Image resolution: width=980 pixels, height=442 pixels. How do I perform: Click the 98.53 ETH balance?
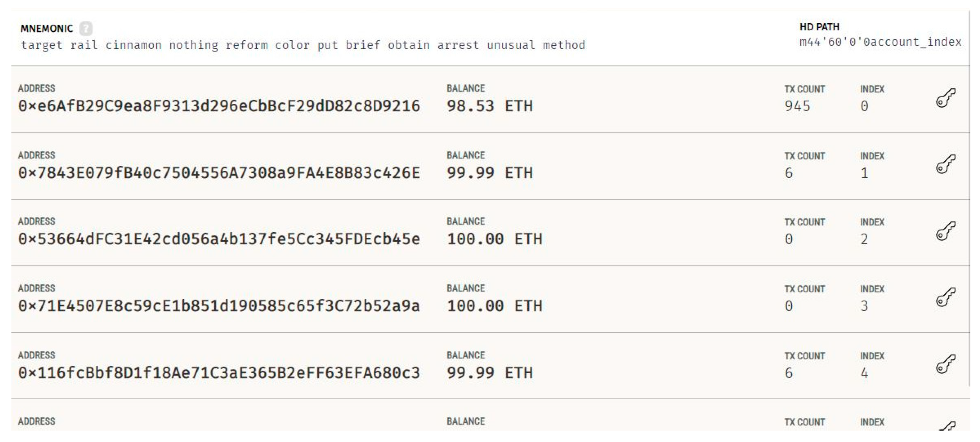(490, 106)
